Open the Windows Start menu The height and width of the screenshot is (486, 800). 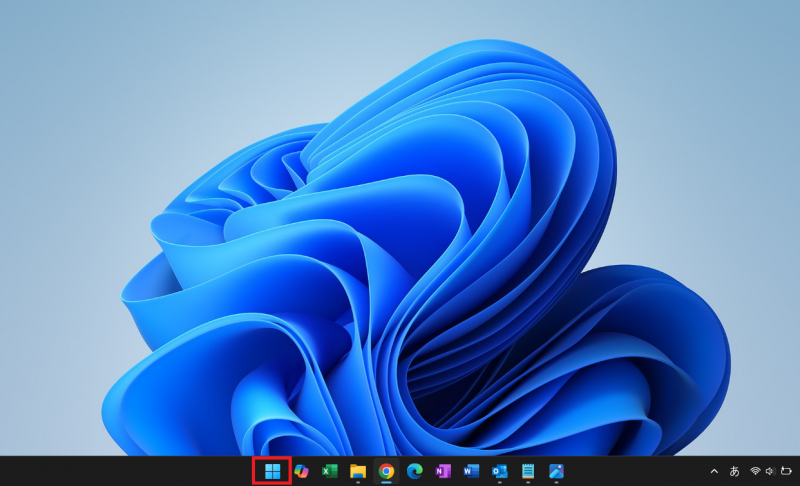coord(272,471)
